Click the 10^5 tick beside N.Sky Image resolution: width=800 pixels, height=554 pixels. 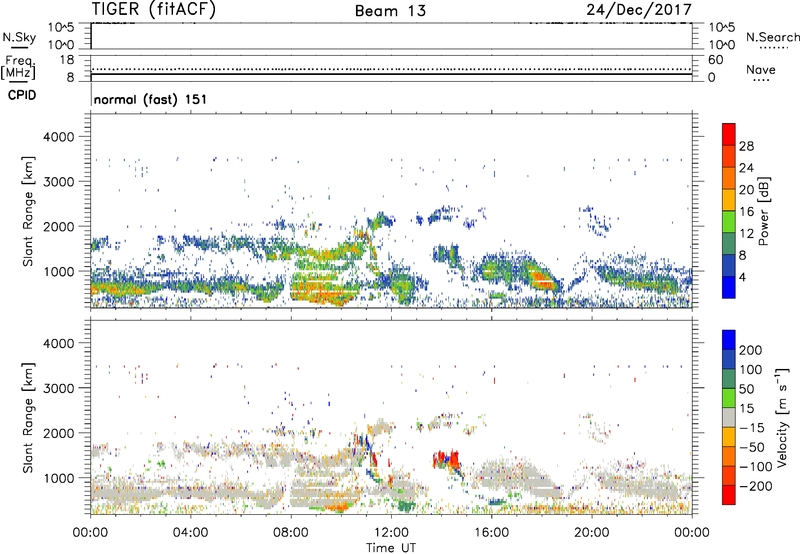pyautogui.click(x=61, y=28)
